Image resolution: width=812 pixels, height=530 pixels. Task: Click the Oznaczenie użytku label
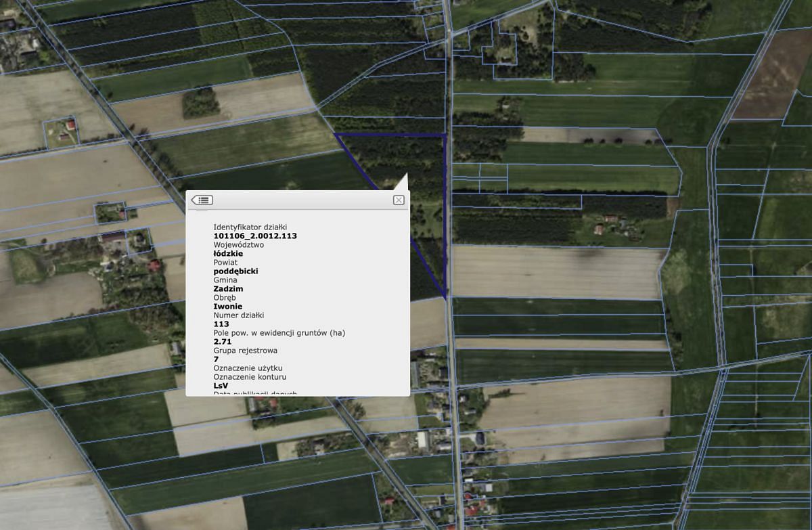(248, 368)
